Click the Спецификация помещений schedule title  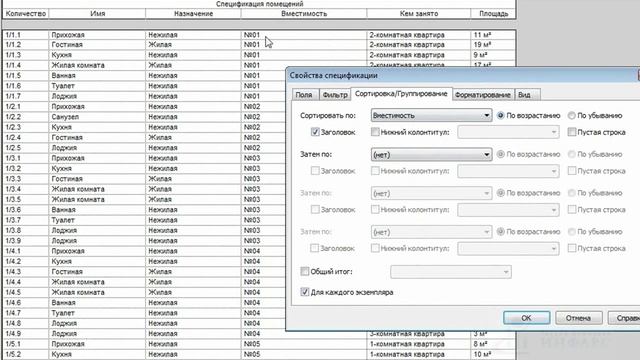pos(260,4)
